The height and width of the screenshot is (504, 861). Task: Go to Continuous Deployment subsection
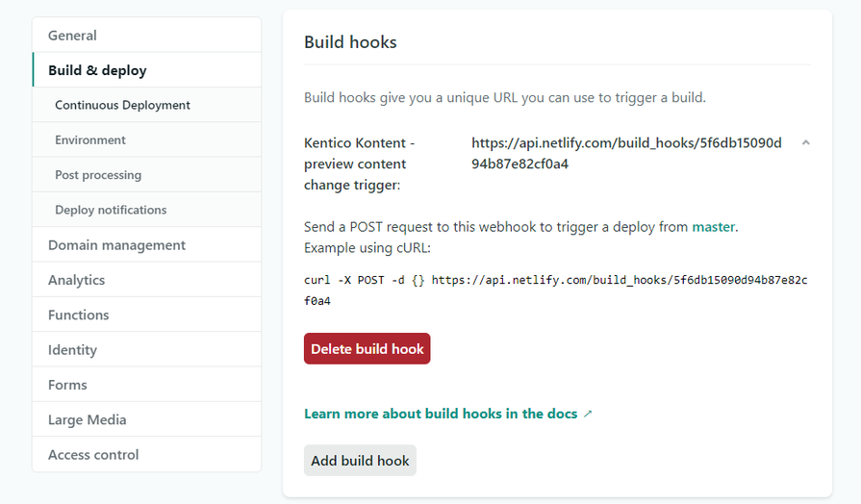coord(122,105)
